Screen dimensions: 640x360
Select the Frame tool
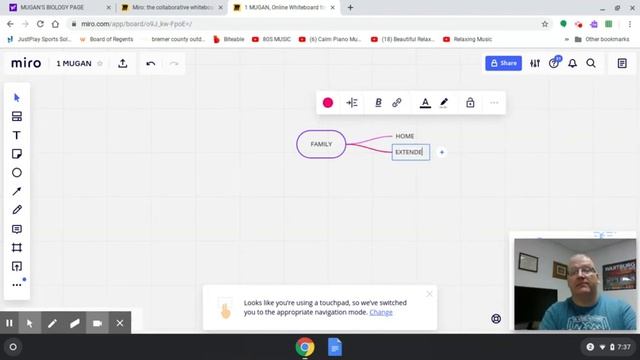pyautogui.click(x=17, y=248)
